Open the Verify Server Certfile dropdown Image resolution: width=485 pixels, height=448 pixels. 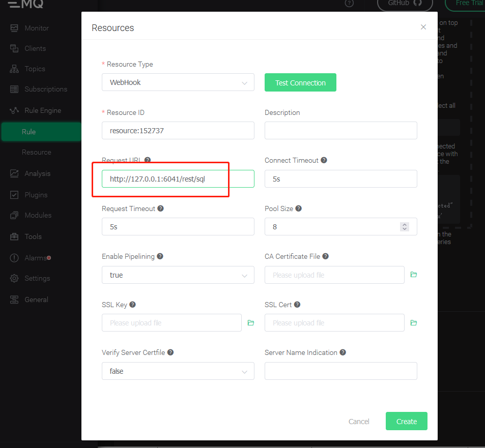tap(178, 371)
